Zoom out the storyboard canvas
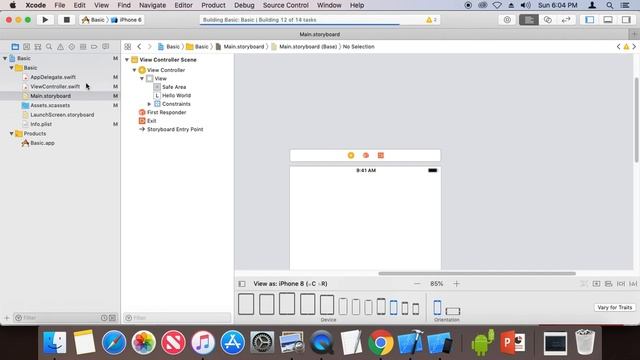 [x=417, y=284]
